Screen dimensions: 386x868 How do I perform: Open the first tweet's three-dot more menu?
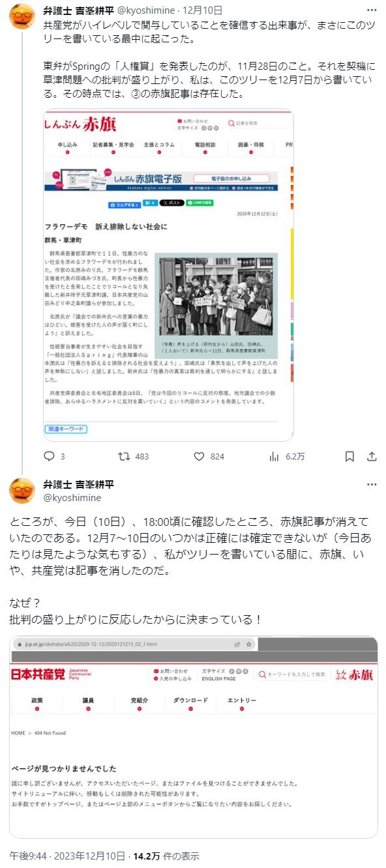click(x=372, y=10)
